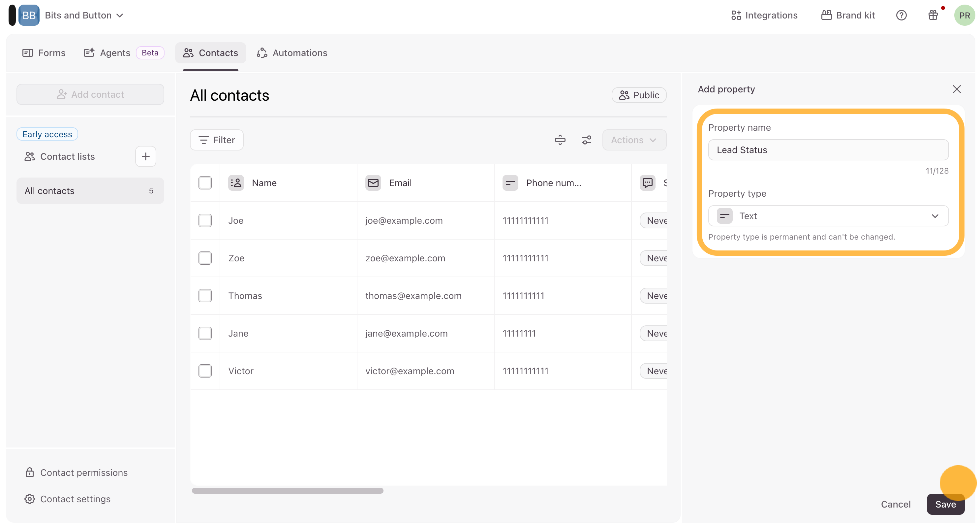Close the Add property panel

pos(956,89)
